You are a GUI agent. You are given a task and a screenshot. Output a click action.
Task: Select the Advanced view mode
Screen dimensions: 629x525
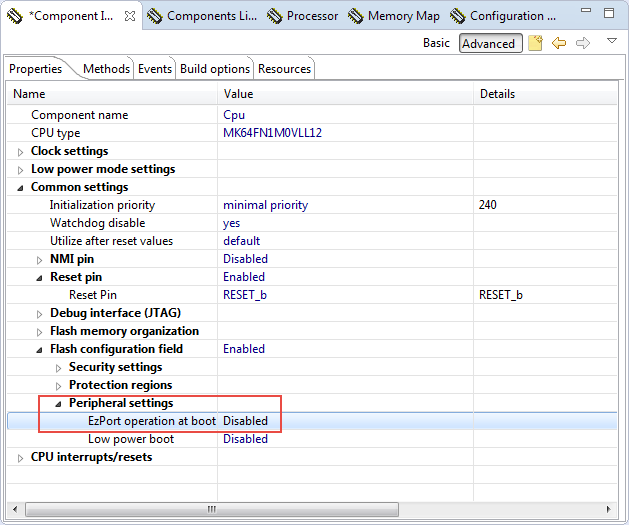(488, 43)
